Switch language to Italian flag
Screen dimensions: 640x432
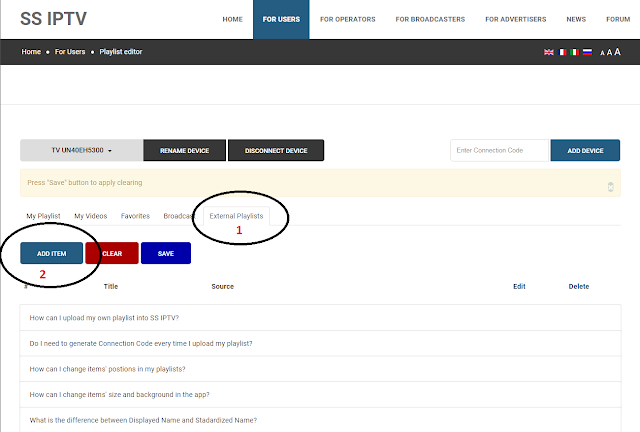point(575,52)
